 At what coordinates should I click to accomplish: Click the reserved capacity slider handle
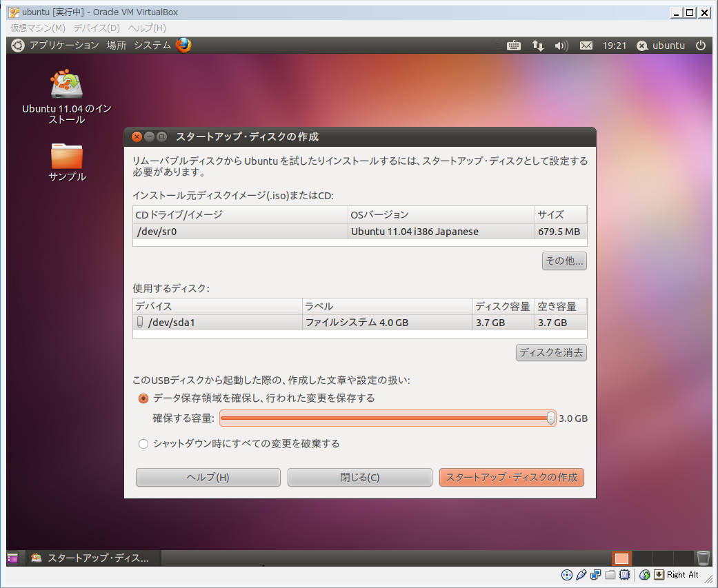tap(551, 418)
